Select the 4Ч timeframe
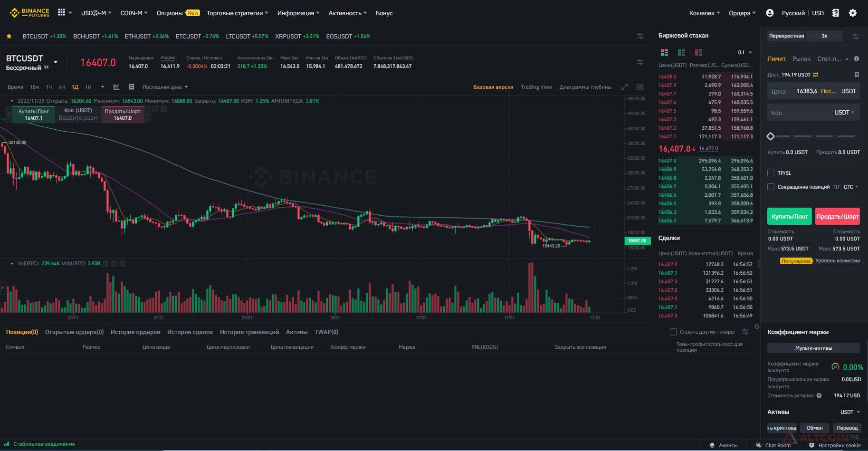 (62, 87)
